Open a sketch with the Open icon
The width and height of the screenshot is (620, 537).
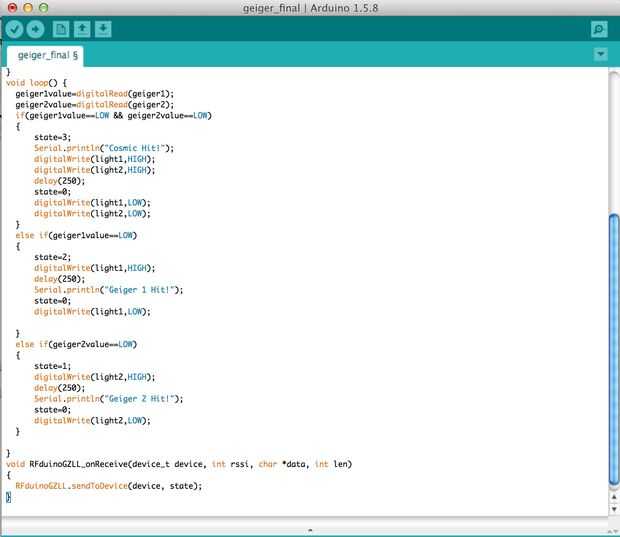point(82,29)
